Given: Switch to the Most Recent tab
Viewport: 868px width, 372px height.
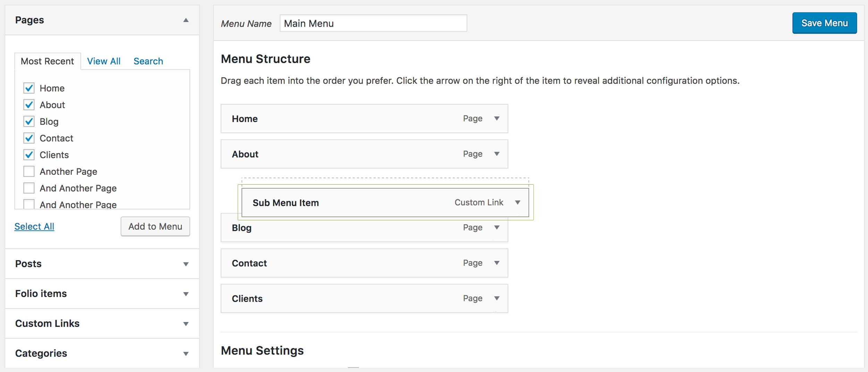Looking at the screenshot, I should 47,61.
